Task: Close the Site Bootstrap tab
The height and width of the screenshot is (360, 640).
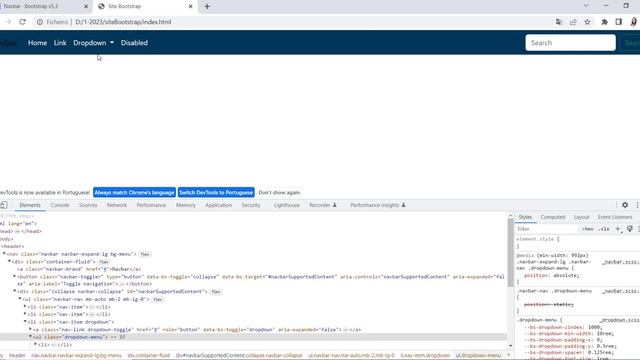Action: pos(190,6)
